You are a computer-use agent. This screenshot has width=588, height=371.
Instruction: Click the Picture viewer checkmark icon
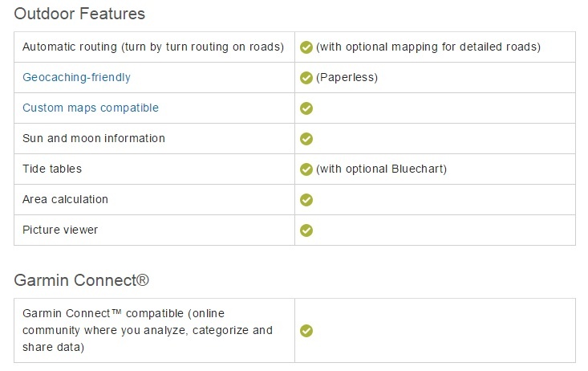pyautogui.click(x=306, y=230)
